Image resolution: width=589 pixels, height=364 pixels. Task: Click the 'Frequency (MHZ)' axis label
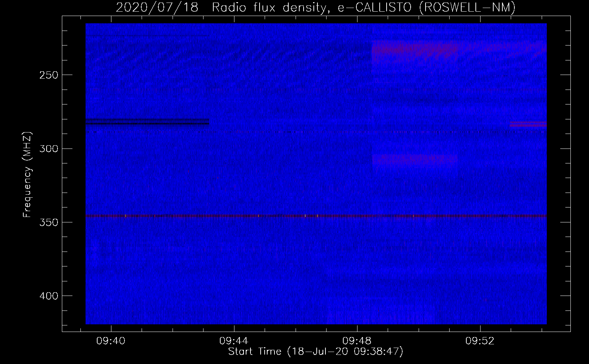coord(27,175)
